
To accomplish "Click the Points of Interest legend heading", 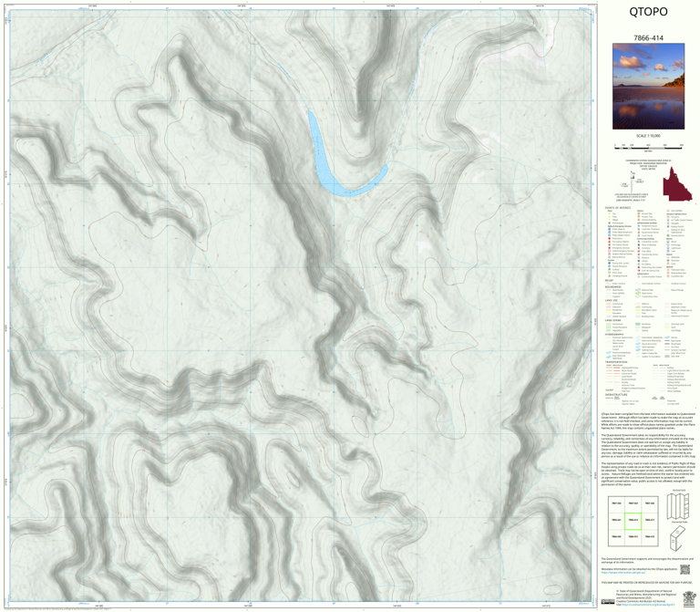I will (x=616, y=209).
